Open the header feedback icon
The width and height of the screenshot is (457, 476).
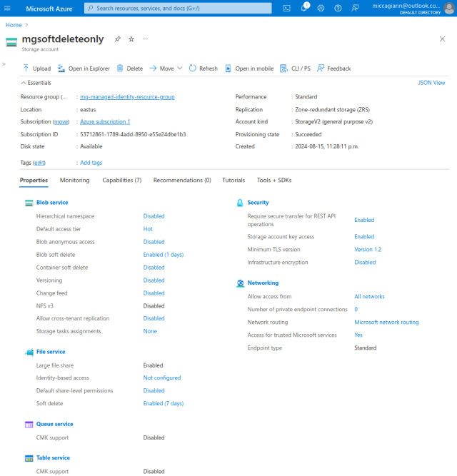coord(355,8)
